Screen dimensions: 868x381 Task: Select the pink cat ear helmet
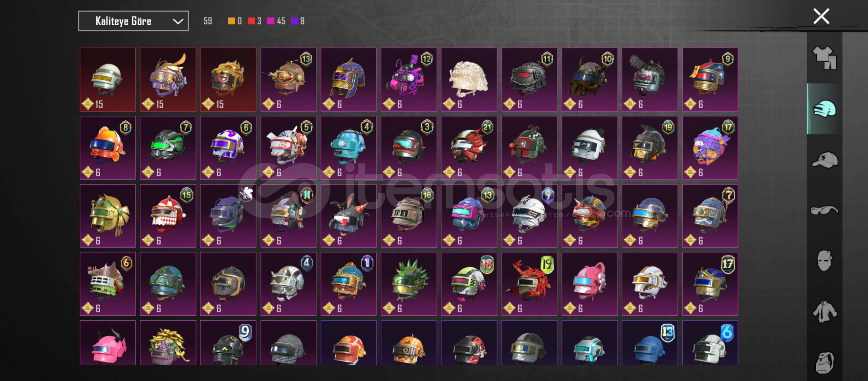coord(590,284)
